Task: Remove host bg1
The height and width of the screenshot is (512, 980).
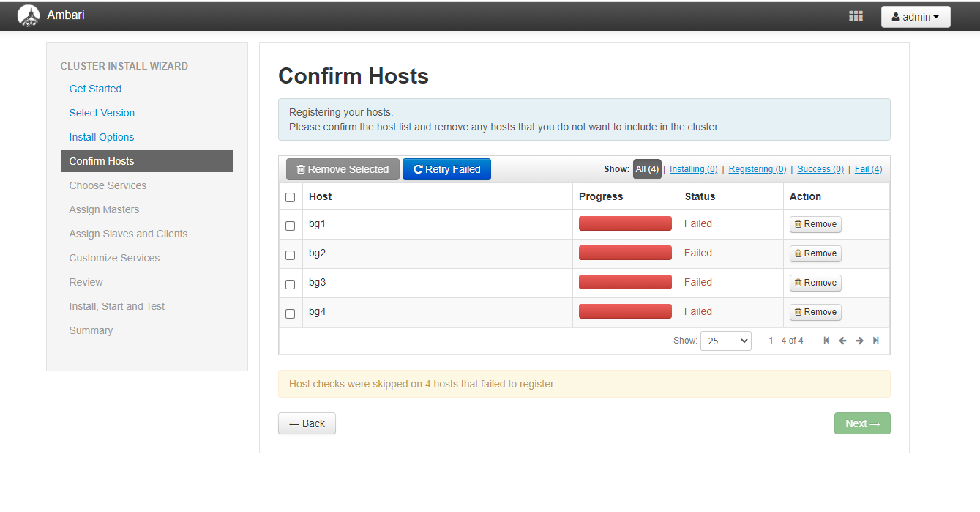Action: pyautogui.click(x=815, y=224)
